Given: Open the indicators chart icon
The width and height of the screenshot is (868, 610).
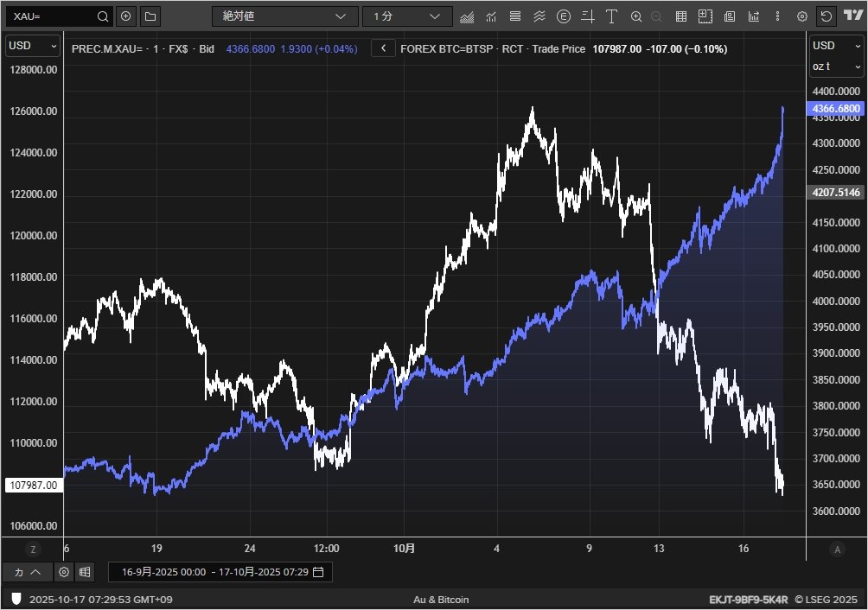Looking at the screenshot, I should pyautogui.click(x=491, y=16).
